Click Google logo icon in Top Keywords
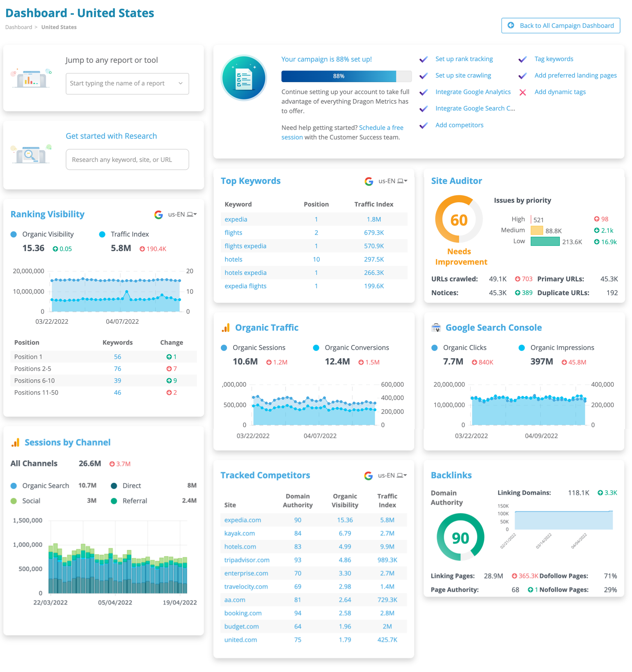This screenshot has width=632, height=672. [369, 181]
